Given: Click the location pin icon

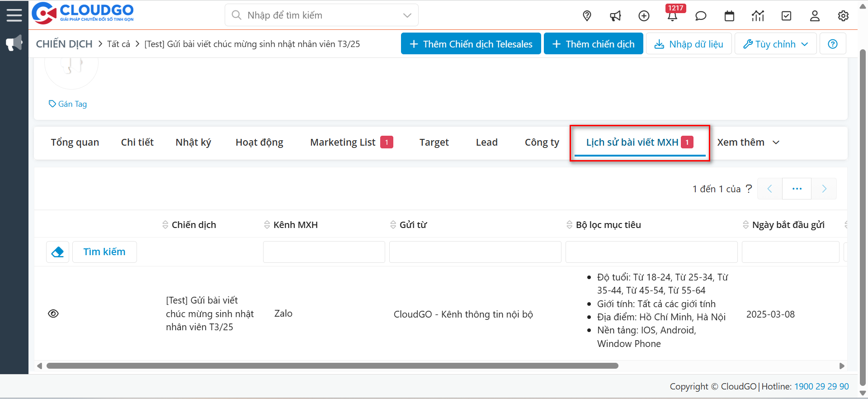Looking at the screenshot, I should [x=587, y=16].
